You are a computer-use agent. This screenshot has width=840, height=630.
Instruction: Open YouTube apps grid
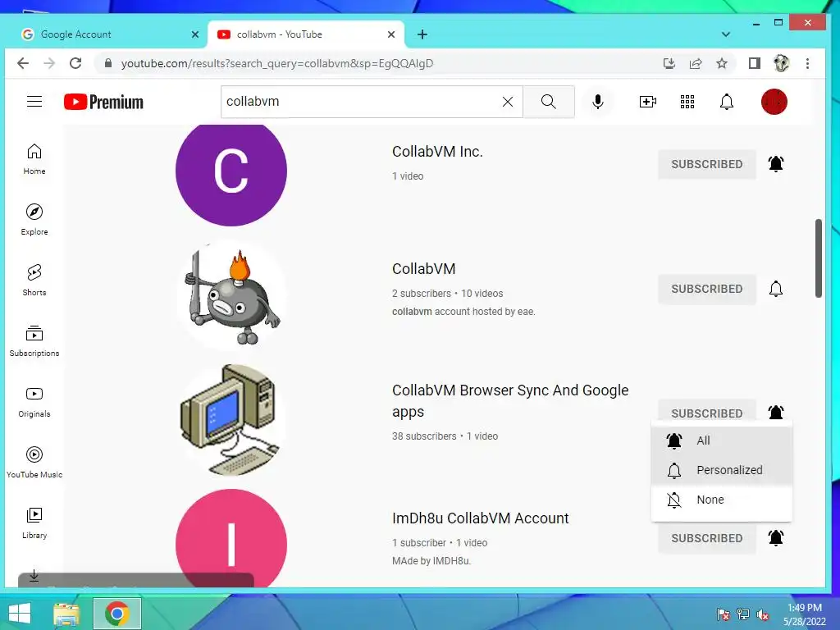(x=687, y=102)
